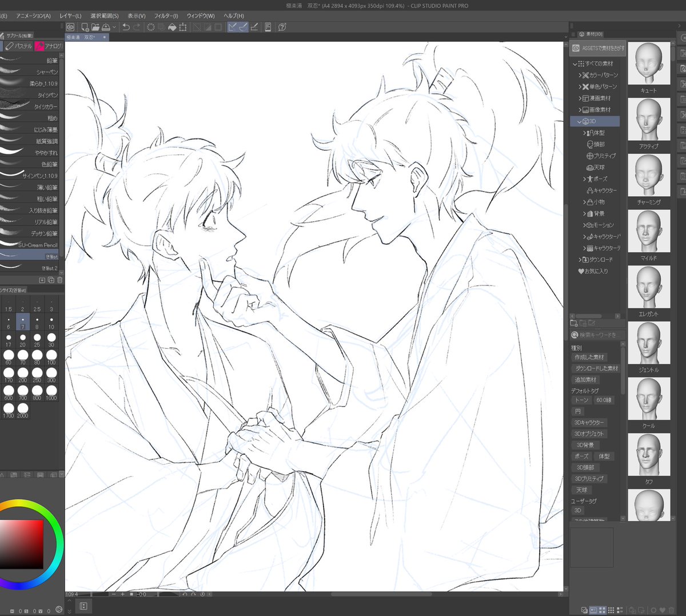The image size is (686, 616).
Task: Click the duplicate sub tool icon
Action: [51, 280]
